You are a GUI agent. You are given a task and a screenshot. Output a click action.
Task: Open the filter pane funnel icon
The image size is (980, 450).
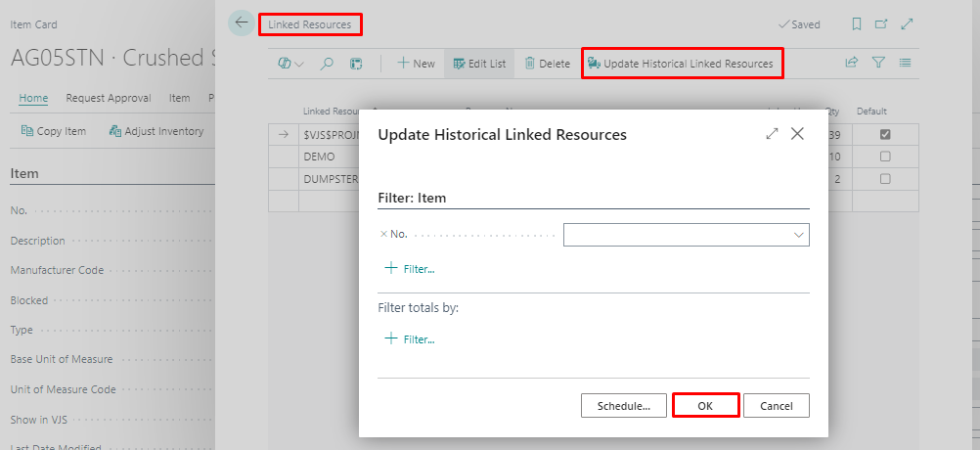coord(878,64)
